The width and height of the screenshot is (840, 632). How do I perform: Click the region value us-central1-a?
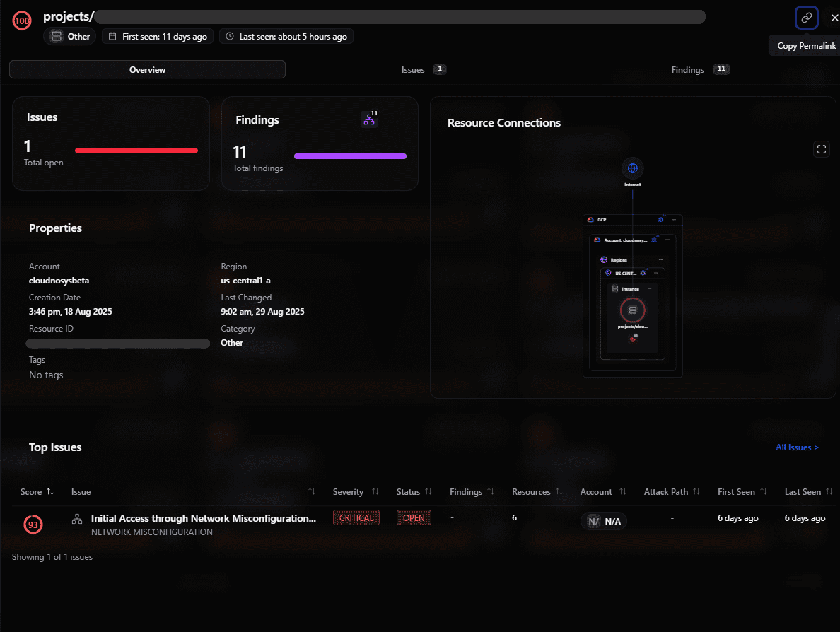246,281
